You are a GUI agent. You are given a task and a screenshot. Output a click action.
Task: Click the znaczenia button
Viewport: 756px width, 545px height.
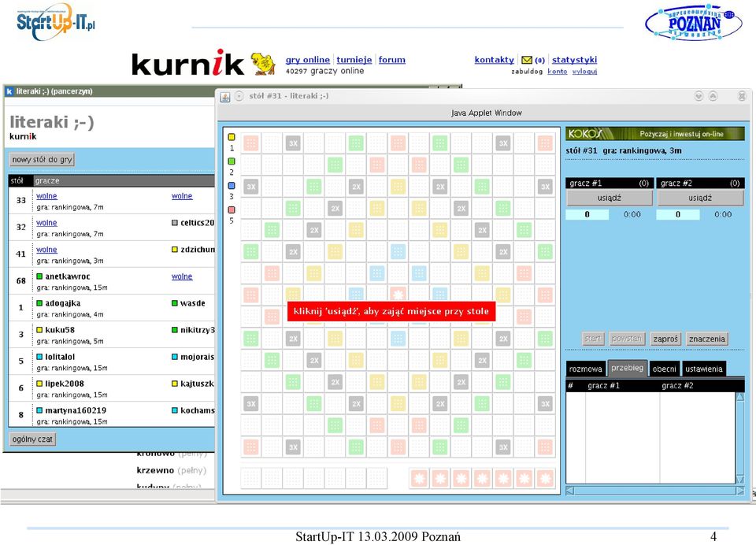pyautogui.click(x=707, y=339)
